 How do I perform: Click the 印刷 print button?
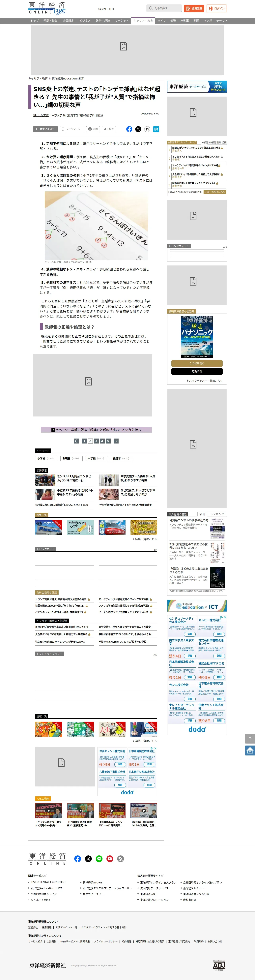93,129
